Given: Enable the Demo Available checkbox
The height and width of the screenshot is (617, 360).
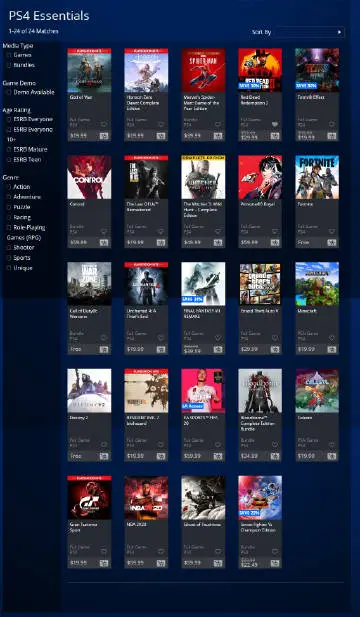Looking at the screenshot, I should coord(9,92).
